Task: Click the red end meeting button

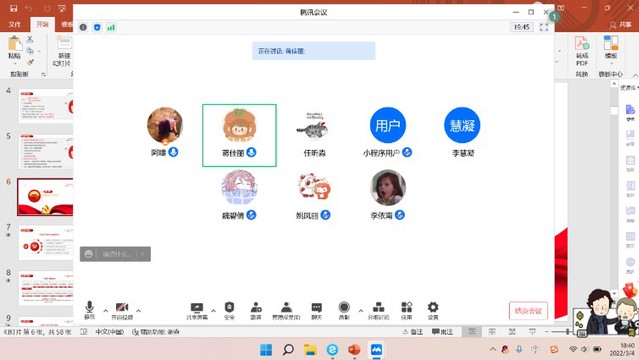Action: 528,311
